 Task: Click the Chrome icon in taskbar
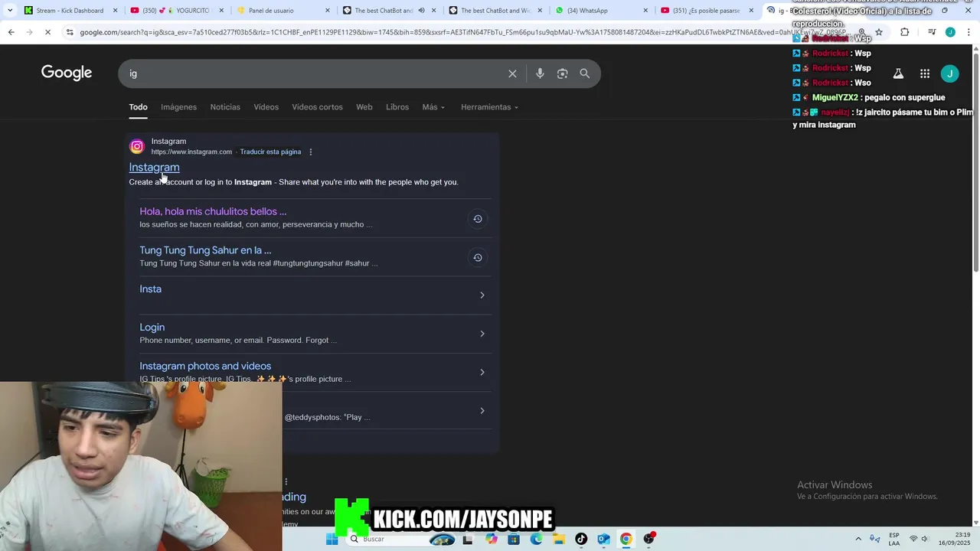tap(626, 539)
